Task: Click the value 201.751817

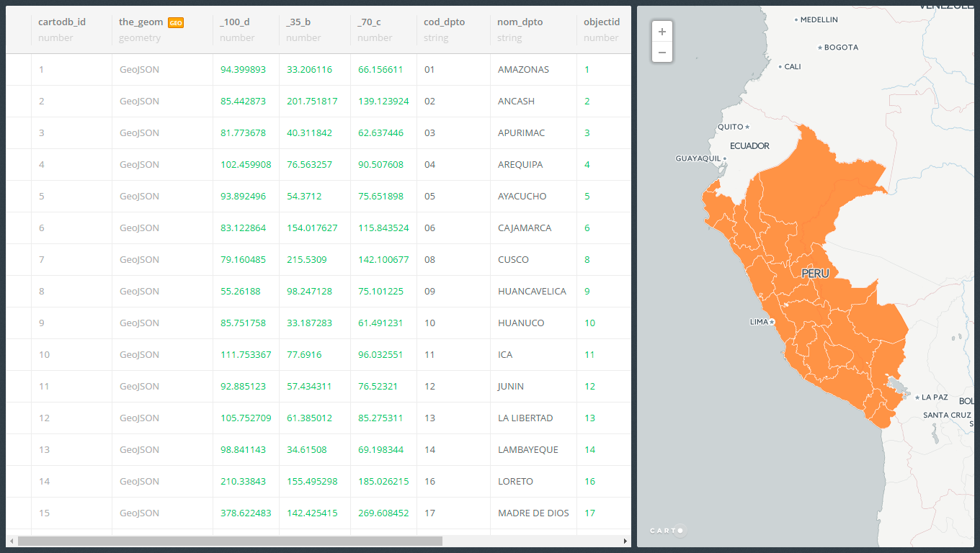Action: point(312,102)
